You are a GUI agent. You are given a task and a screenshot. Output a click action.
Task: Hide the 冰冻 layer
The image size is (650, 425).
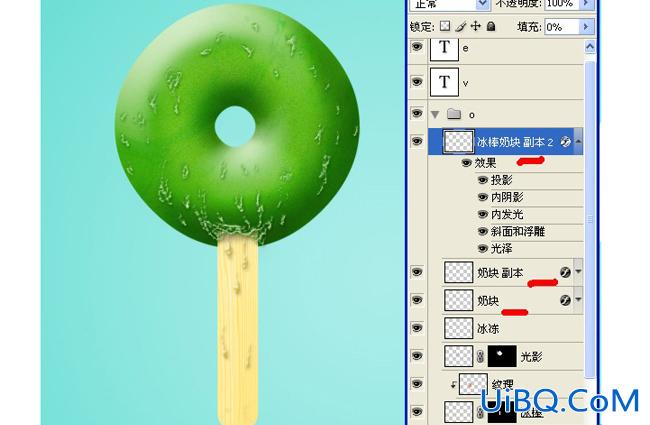pyautogui.click(x=417, y=328)
